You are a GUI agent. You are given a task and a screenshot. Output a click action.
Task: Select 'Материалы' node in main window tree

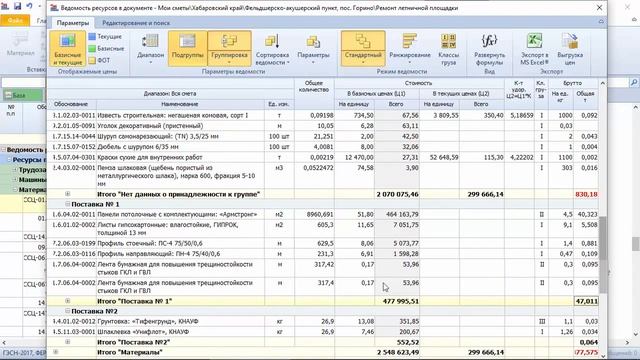(x=32, y=190)
